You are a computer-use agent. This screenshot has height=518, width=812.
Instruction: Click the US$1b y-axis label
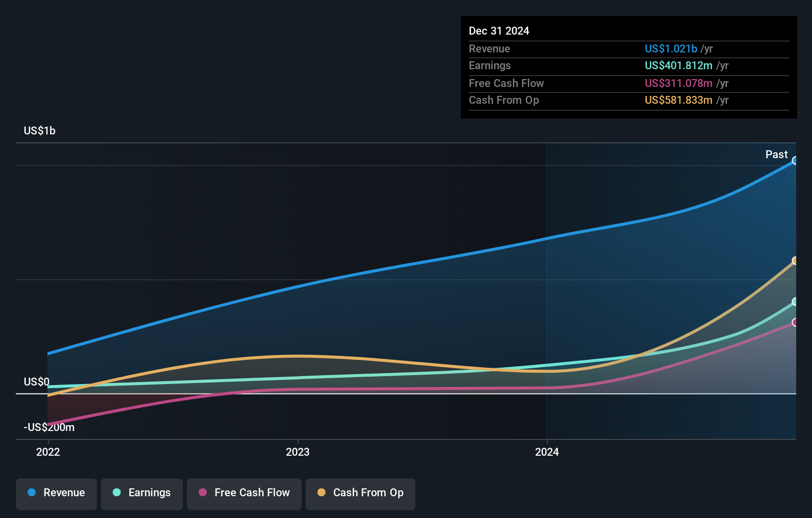point(40,130)
